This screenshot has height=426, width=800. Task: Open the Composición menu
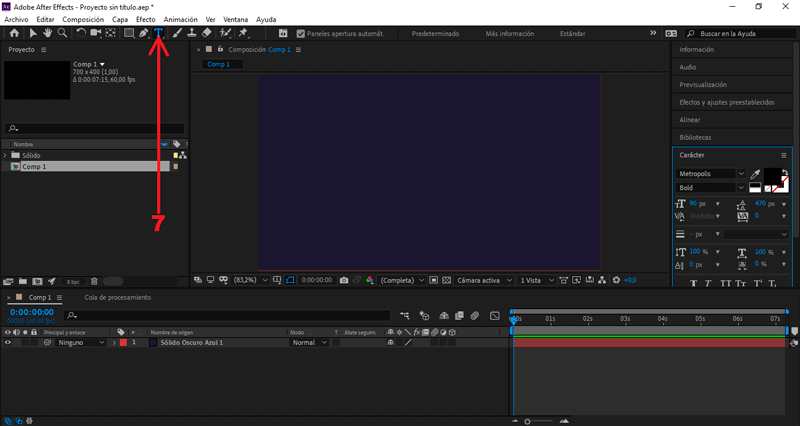(83, 19)
